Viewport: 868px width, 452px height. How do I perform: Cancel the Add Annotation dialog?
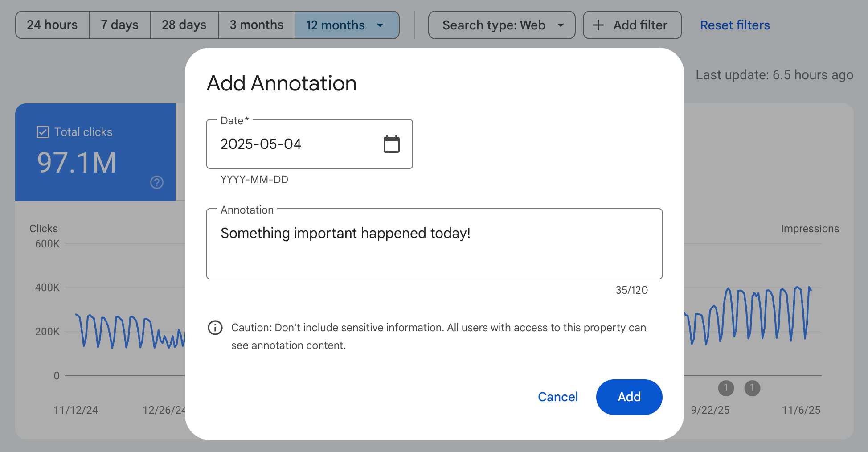[x=558, y=397]
